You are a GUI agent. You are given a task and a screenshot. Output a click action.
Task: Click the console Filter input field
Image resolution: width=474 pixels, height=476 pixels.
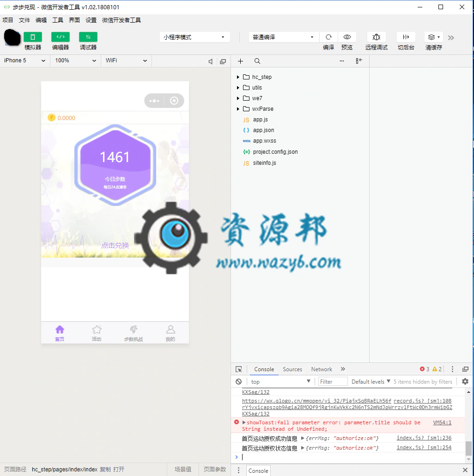click(x=333, y=382)
